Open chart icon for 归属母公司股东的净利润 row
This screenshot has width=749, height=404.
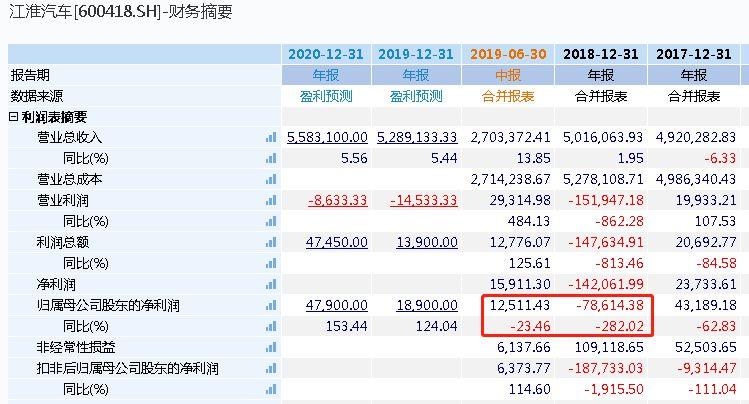pos(271,306)
